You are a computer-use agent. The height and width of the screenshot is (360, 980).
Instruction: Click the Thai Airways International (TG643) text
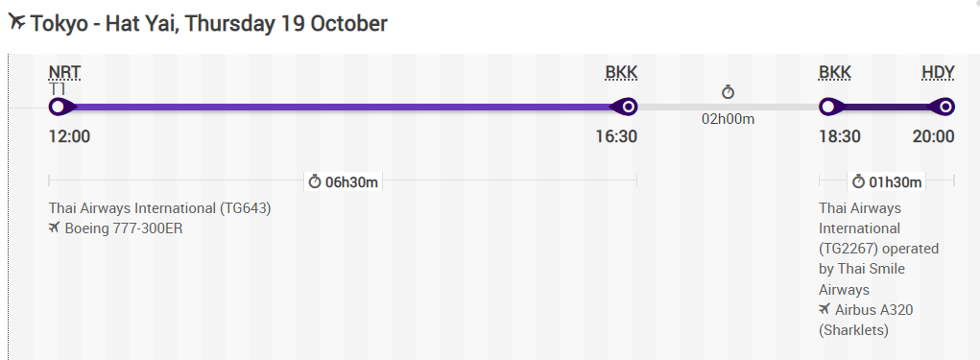(160, 208)
